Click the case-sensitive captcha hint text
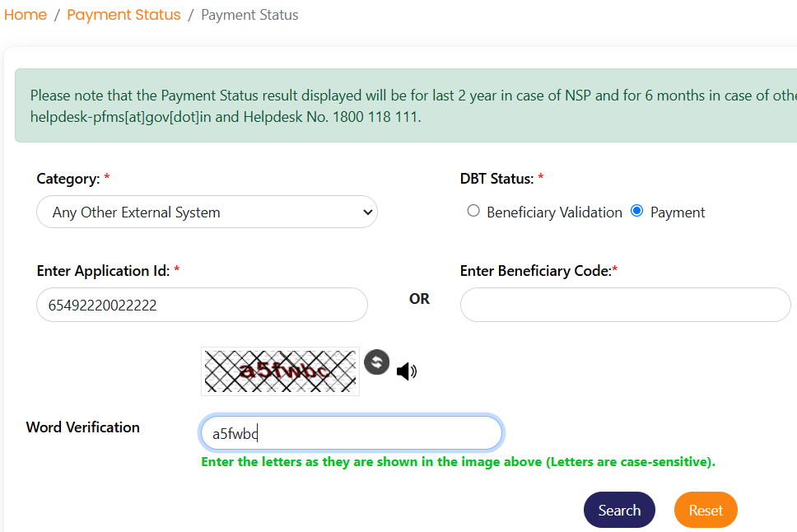 pos(458,462)
